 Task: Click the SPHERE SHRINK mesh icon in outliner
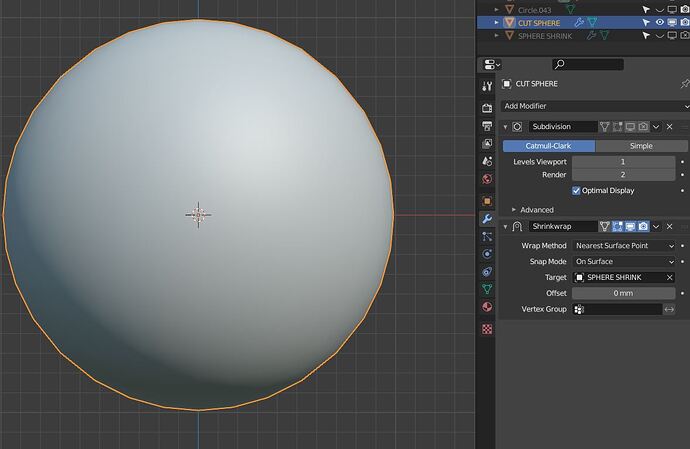(510, 36)
